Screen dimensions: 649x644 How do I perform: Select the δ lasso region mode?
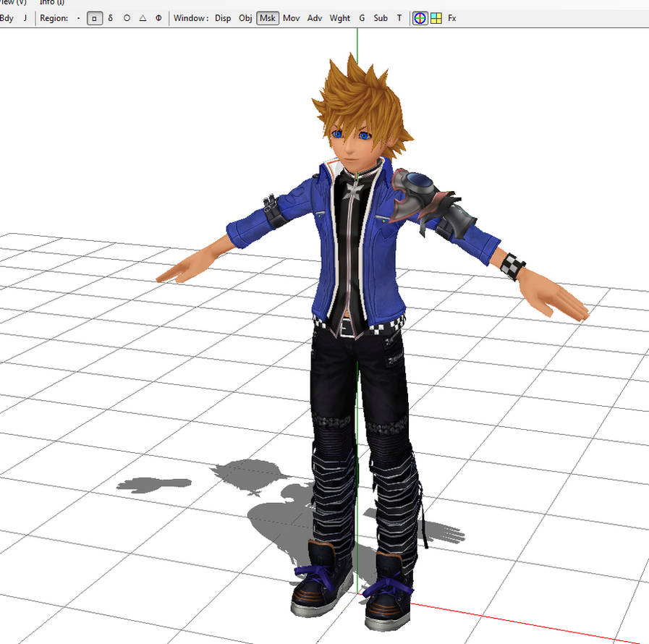click(x=110, y=18)
